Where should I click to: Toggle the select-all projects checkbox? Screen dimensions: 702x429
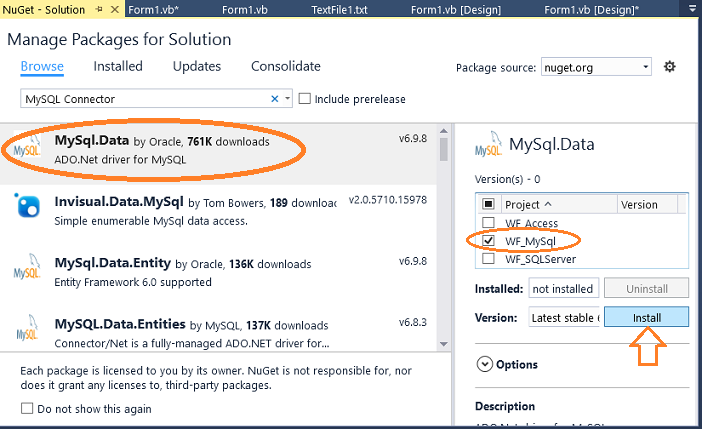488,204
